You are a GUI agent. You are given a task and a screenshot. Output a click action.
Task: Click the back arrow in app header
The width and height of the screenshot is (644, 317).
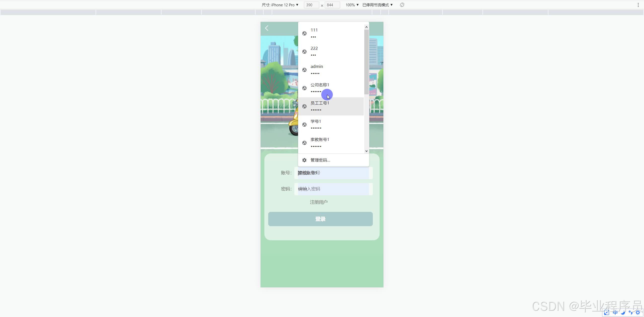tap(267, 28)
